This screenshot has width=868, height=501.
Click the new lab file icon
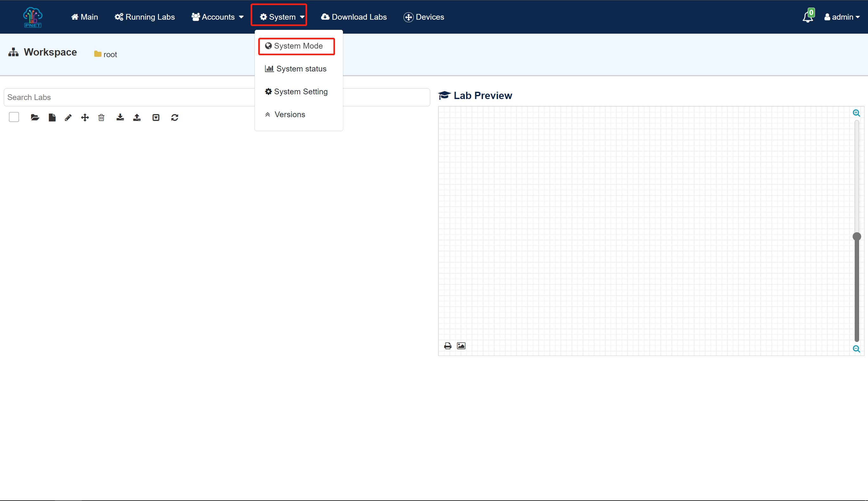(x=52, y=117)
